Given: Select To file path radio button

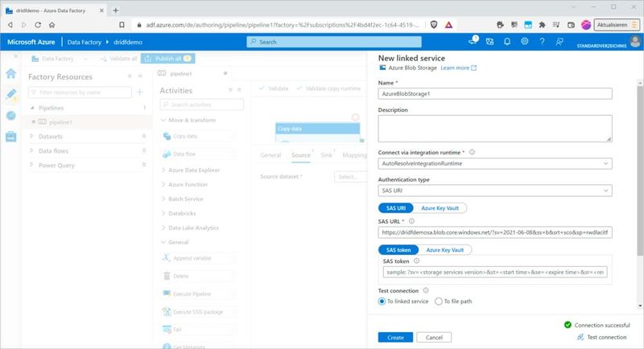Looking at the screenshot, I should click(439, 302).
